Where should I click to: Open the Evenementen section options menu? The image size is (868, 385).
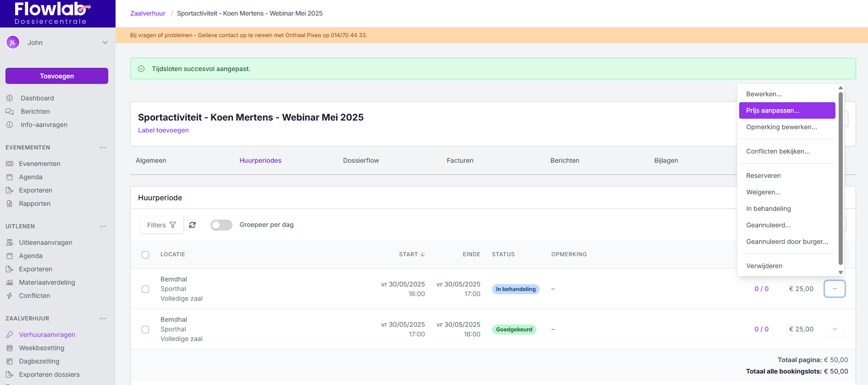coord(103,148)
